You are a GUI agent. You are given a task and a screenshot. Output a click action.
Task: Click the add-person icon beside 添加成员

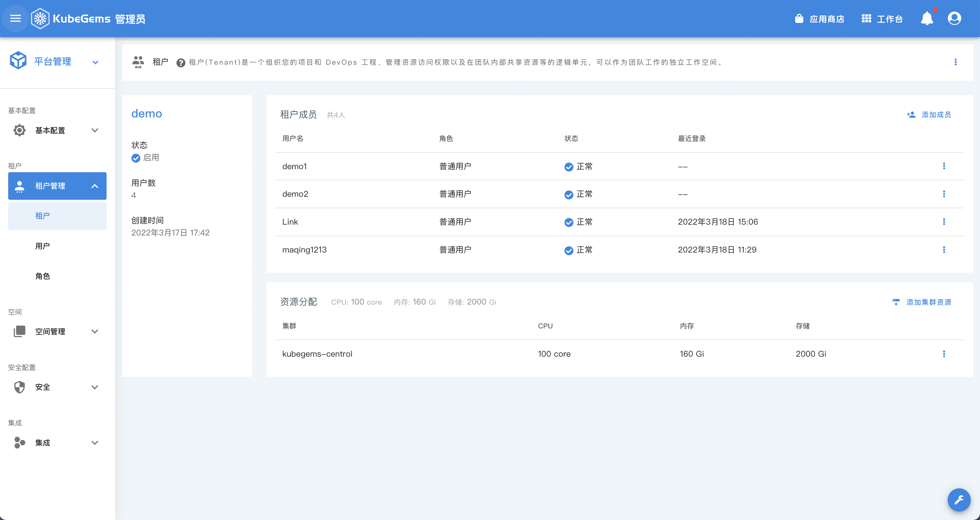pyautogui.click(x=911, y=114)
